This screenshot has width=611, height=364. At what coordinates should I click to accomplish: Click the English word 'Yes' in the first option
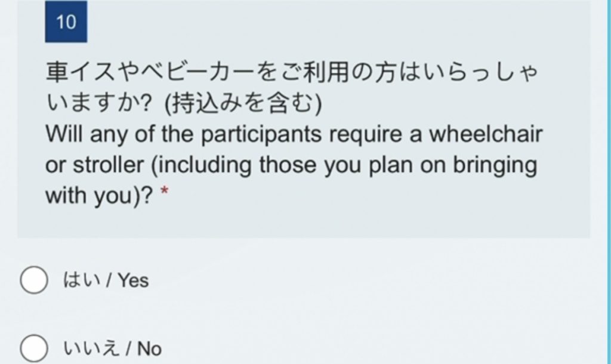tap(132, 280)
